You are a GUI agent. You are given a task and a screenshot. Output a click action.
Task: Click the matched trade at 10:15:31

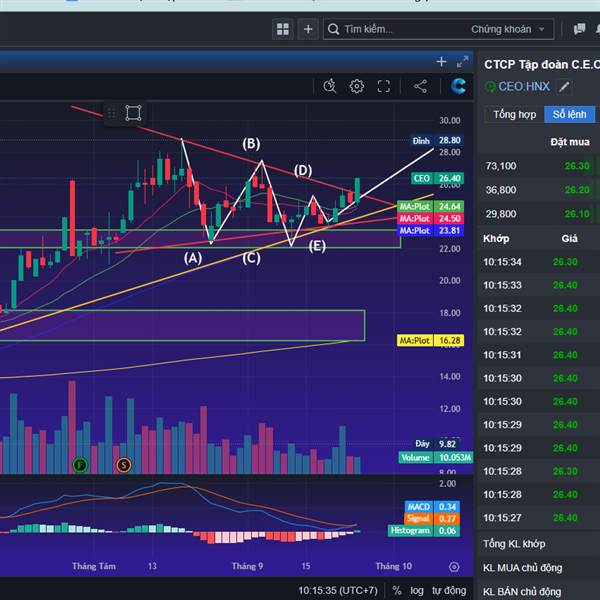click(539, 355)
